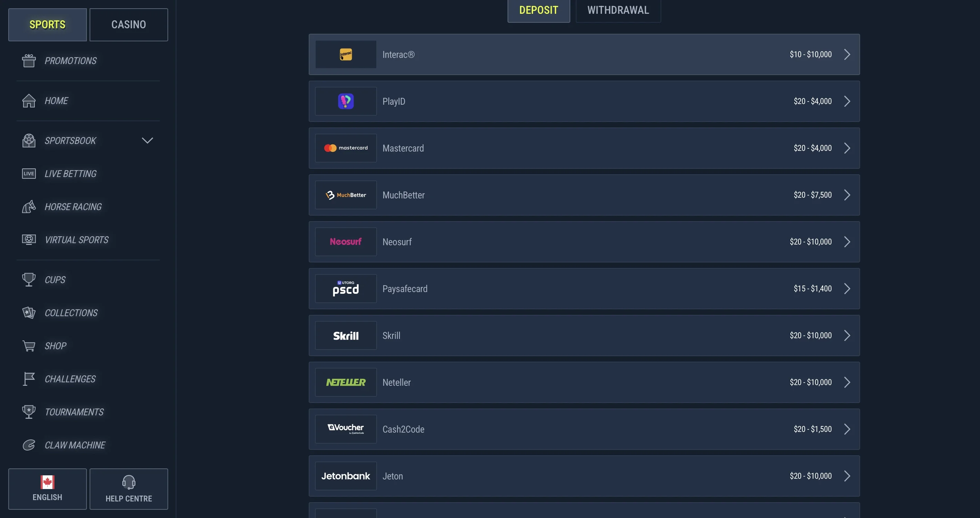Click the Neteller logo thumbnail
The height and width of the screenshot is (518, 980).
(x=346, y=382)
